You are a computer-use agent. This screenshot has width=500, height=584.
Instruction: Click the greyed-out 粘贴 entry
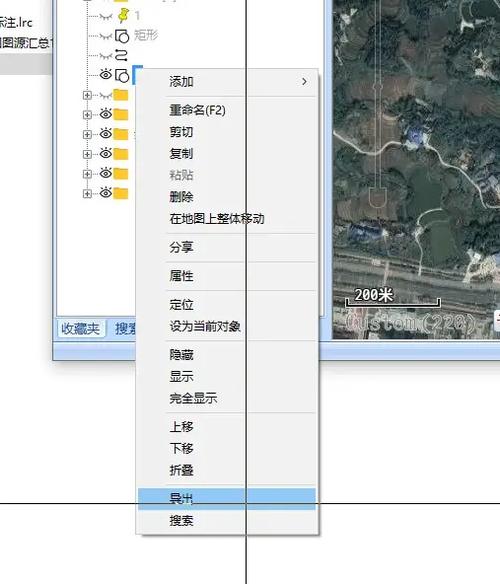(x=227, y=175)
